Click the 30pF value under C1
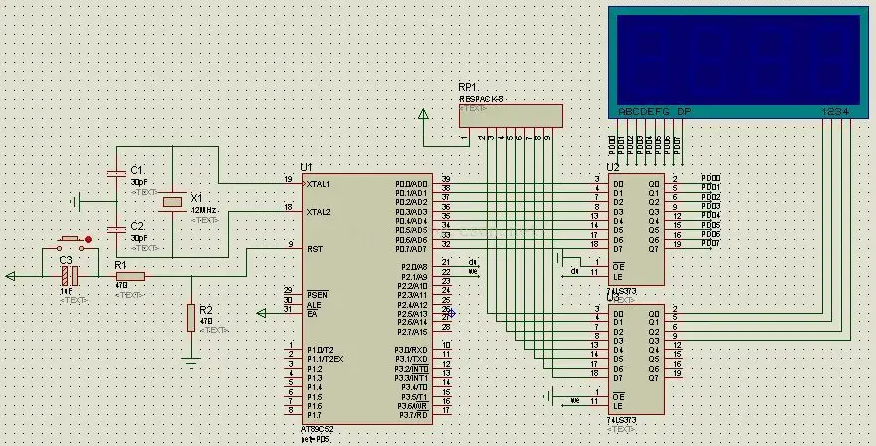 click(139, 182)
